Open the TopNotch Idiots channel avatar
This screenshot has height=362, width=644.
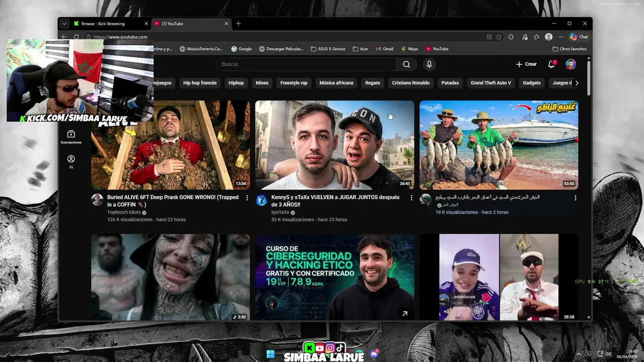tap(97, 200)
